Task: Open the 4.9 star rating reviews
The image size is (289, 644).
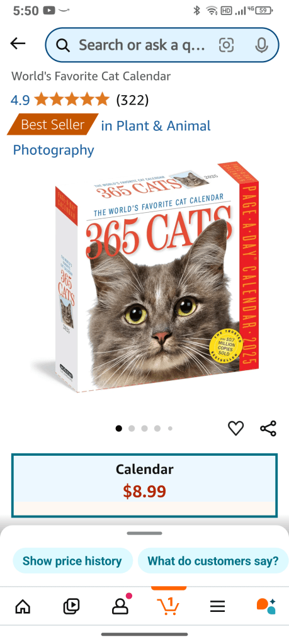Action: click(x=79, y=99)
